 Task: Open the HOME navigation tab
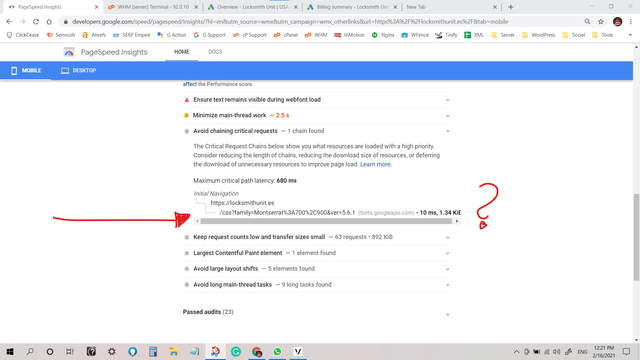point(182,52)
